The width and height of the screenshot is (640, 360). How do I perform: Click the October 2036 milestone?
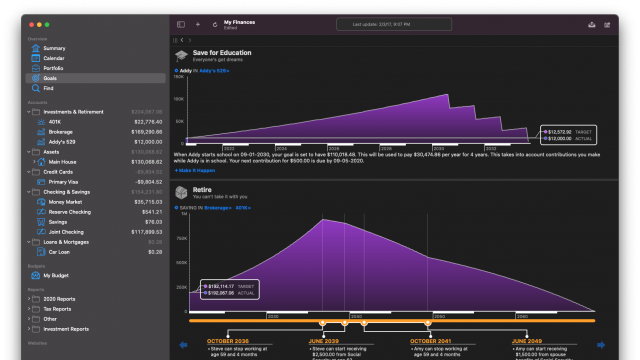coord(228,341)
